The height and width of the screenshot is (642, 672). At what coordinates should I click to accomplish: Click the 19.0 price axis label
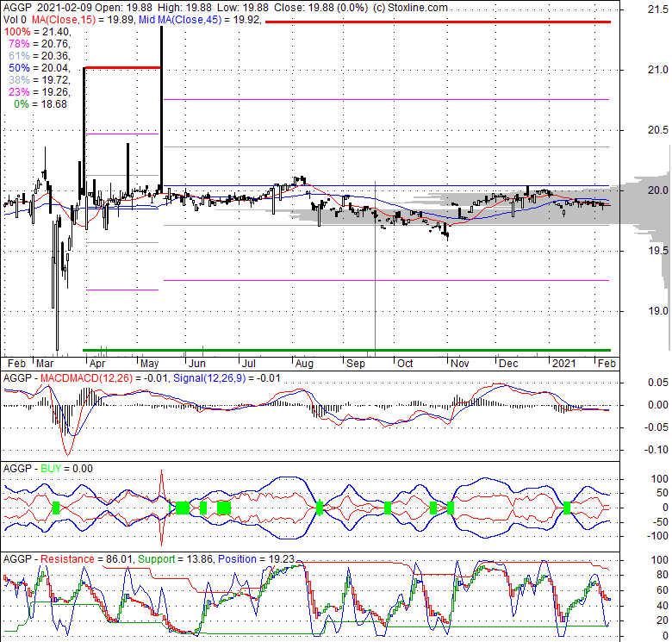pos(658,311)
